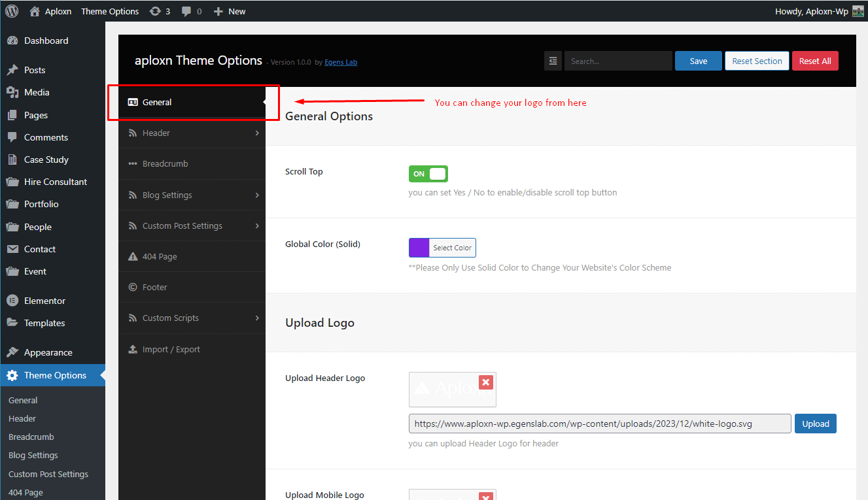Go to Breadcrumb submenu under Theme Options
Viewport: 868px width, 500px height.
(x=31, y=437)
